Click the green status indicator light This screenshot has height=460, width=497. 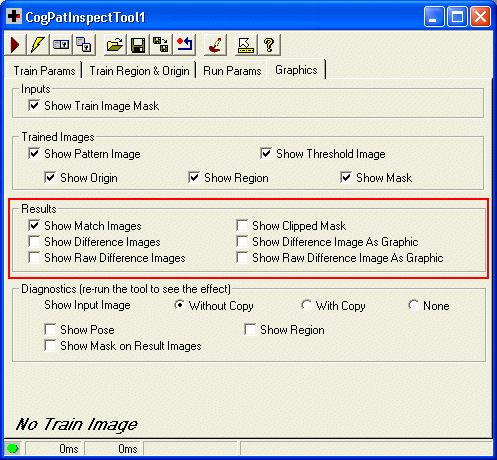coord(13,449)
